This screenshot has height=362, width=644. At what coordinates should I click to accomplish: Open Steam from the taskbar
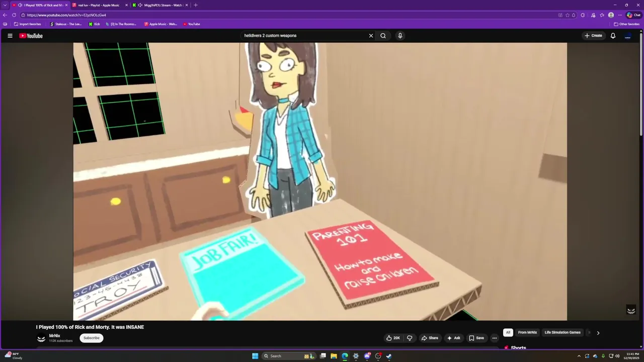click(389, 356)
